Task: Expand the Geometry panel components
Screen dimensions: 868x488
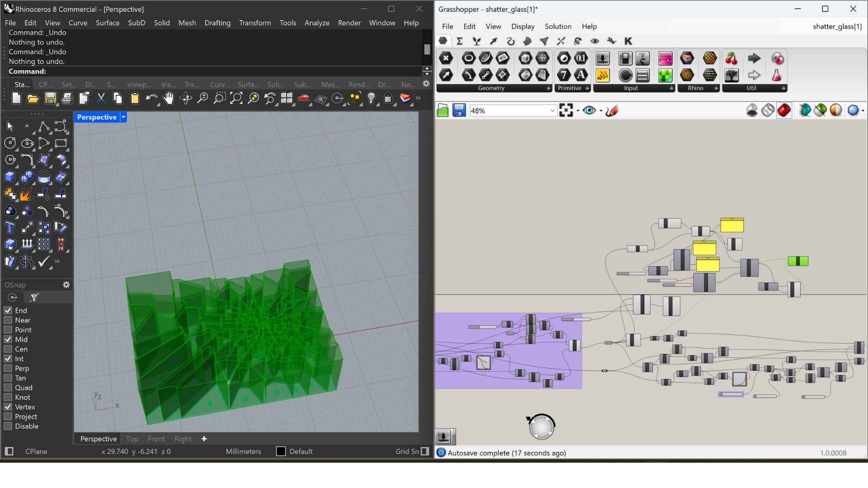Action: point(549,89)
